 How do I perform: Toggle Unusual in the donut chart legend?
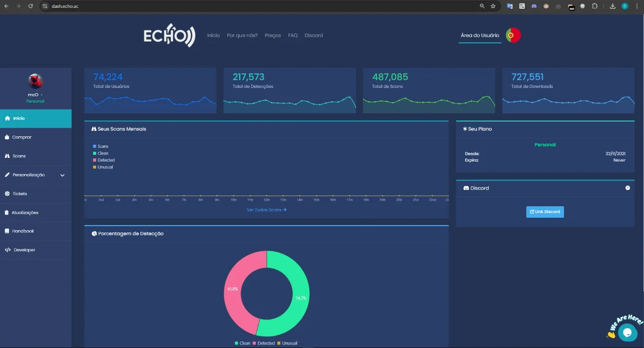[287, 343]
